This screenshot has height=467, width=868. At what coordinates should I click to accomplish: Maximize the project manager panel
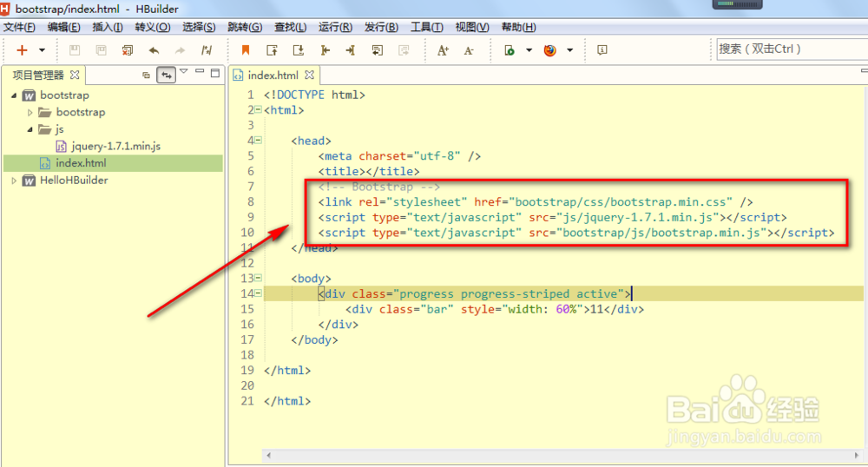click(215, 73)
